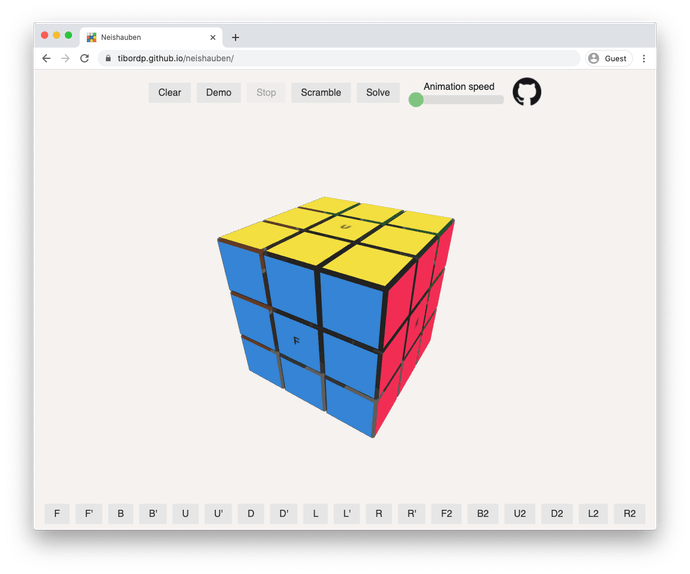This screenshot has width=690, height=574.
Task: Click the browser forward arrow
Action: [x=65, y=58]
